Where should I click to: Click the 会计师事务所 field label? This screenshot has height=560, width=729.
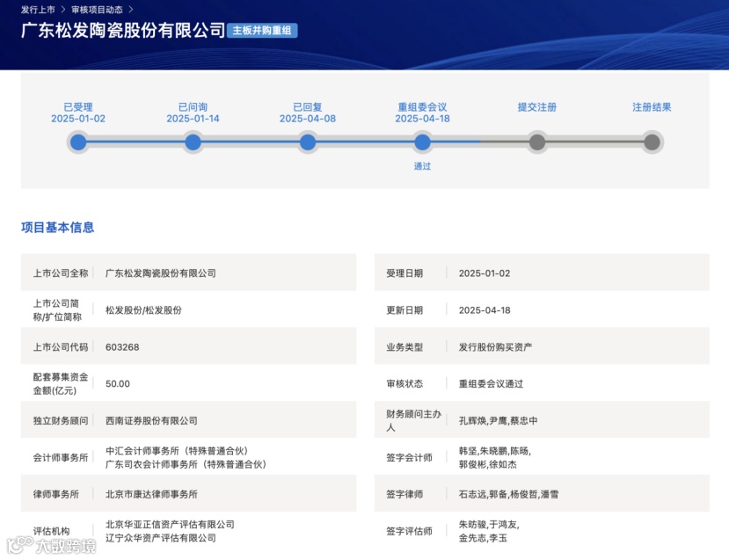[61, 458]
